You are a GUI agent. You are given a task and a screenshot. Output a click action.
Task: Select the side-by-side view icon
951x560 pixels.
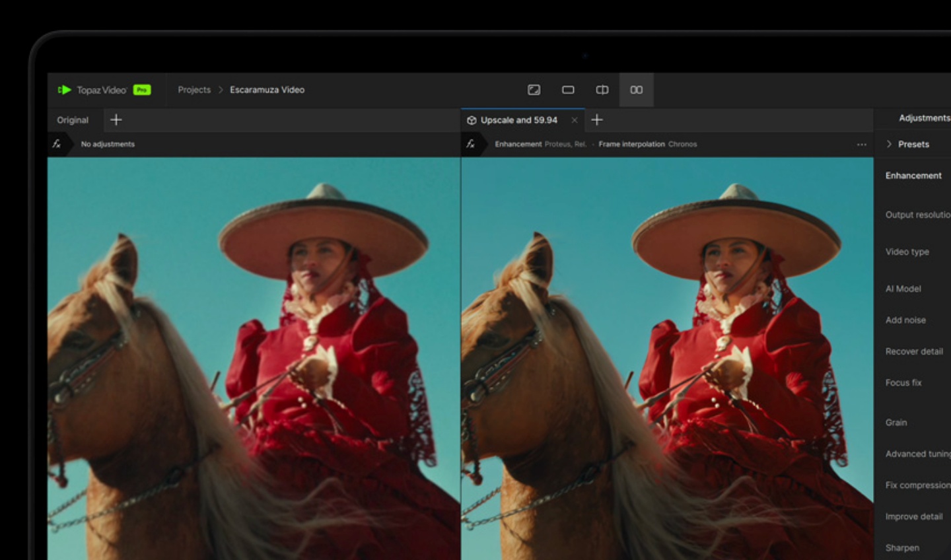(636, 90)
